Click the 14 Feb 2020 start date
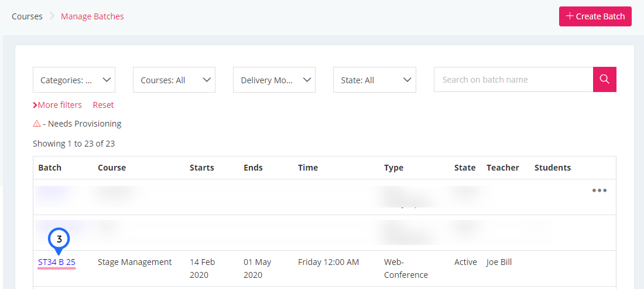The width and height of the screenshot is (644, 289). (203, 268)
